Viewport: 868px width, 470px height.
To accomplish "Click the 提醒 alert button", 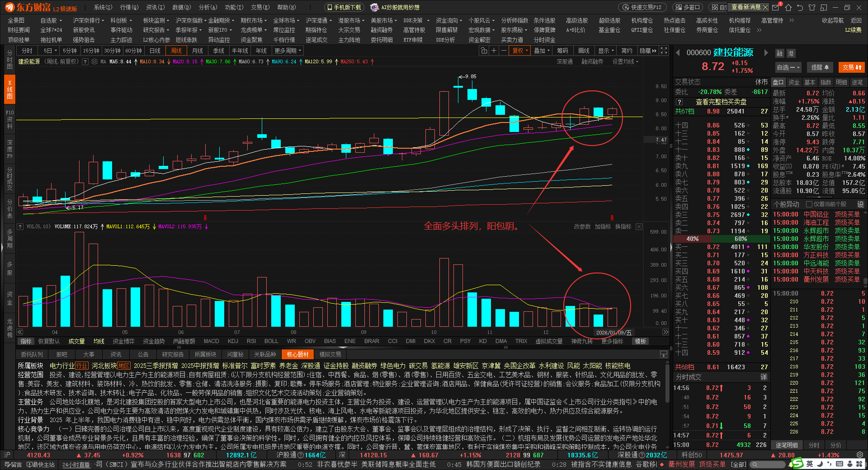I will (x=820, y=67).
